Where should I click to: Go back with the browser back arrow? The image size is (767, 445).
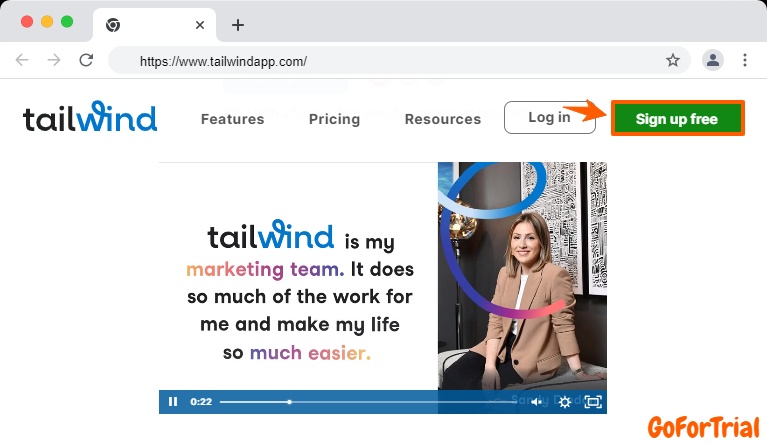[22, 60]
